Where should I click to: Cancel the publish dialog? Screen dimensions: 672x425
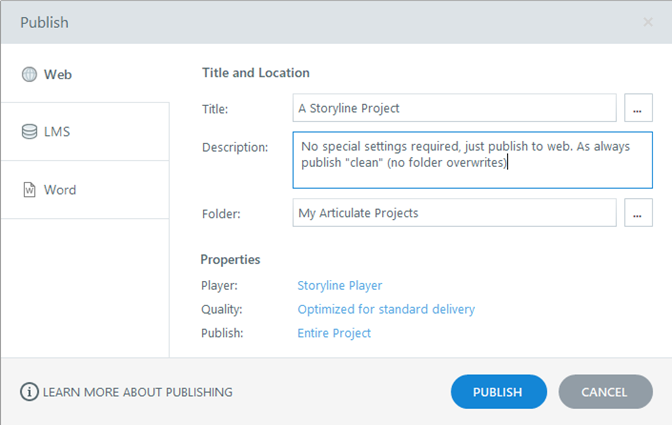(x=605, y=392)
